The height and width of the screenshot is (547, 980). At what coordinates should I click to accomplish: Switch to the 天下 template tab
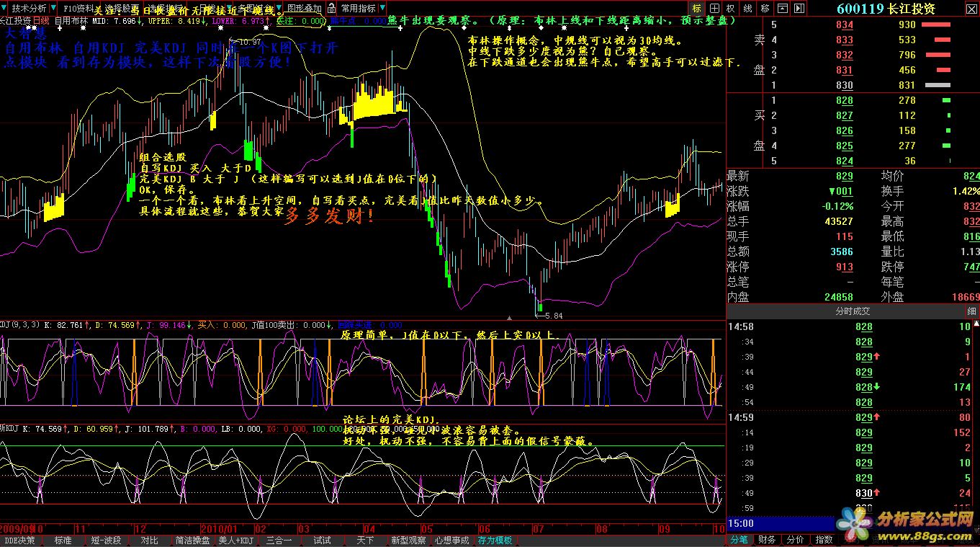tap(365, 540)
